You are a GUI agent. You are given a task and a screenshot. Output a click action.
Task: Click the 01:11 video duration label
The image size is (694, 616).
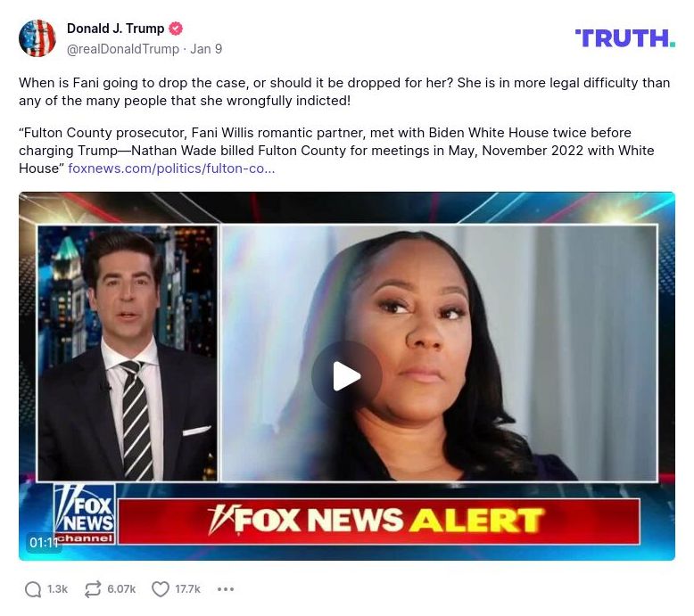pyautogui.click(x=44, y=542)
